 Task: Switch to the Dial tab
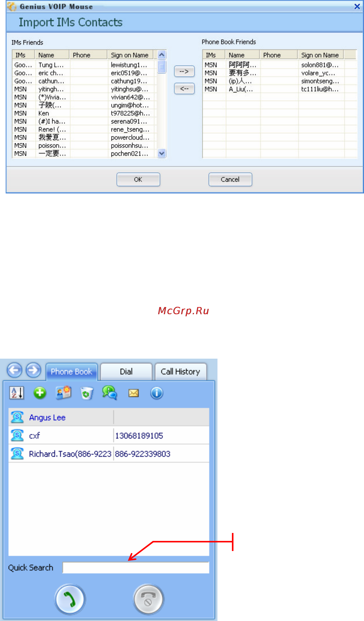click(x=126, y=372)
